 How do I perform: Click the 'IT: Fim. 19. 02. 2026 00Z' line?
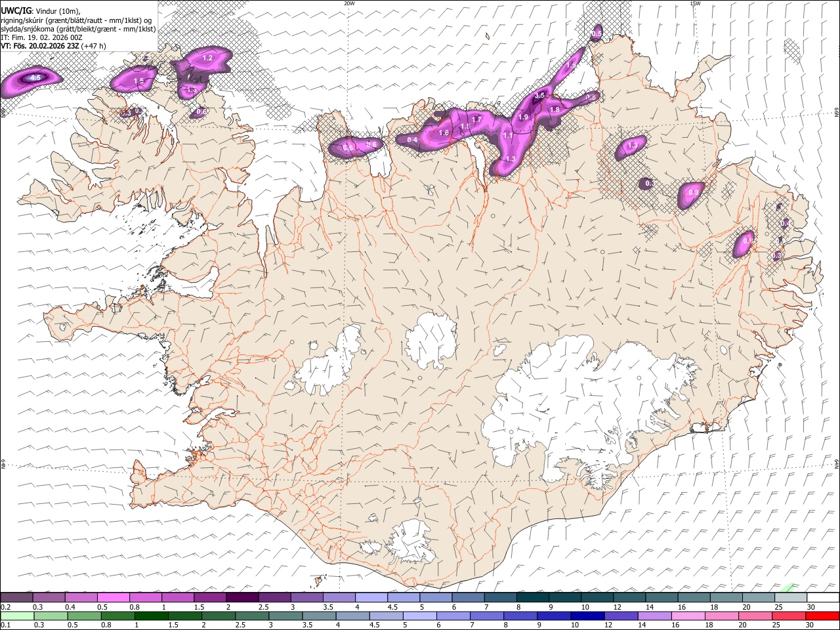tap(41, 37)
